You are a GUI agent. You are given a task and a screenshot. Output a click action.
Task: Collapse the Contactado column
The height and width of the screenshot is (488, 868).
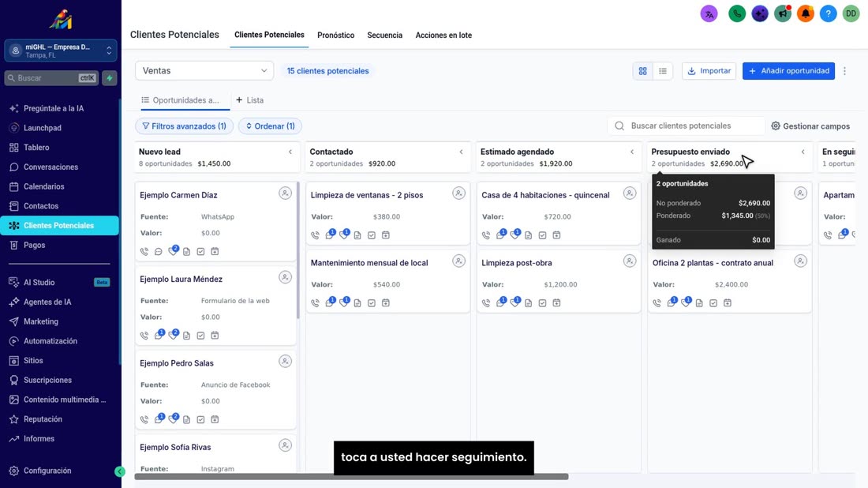click(x=461, y=152)
